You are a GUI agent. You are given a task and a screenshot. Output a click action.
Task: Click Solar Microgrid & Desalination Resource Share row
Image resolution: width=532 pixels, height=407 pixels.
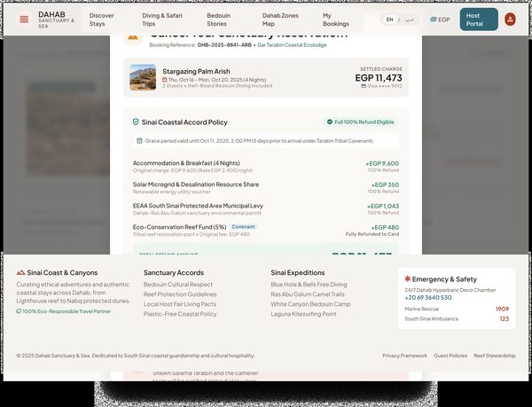(266, 188)
